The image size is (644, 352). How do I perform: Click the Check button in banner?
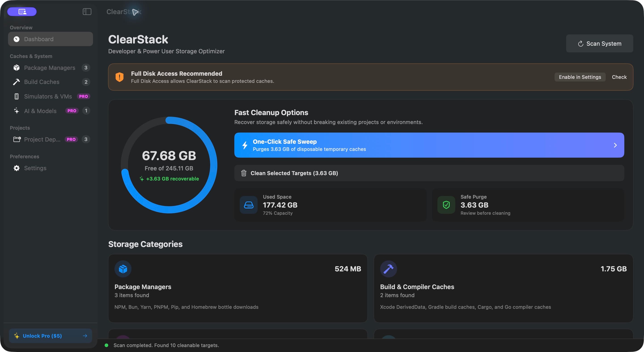click(x=619, y=77)
